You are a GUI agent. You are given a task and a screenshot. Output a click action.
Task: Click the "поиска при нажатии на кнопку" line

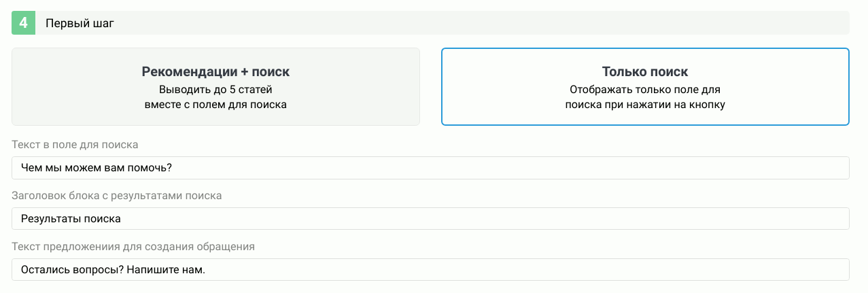[644, 105]
